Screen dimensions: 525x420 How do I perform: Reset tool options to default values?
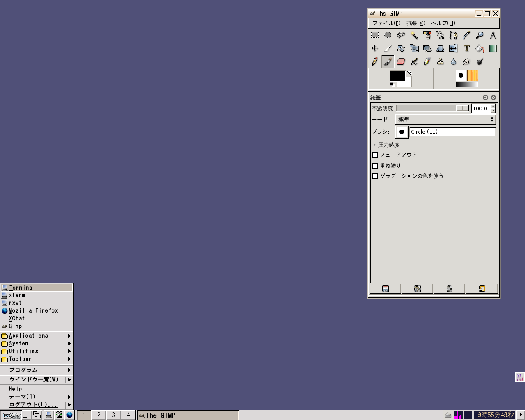pos(482,289)
